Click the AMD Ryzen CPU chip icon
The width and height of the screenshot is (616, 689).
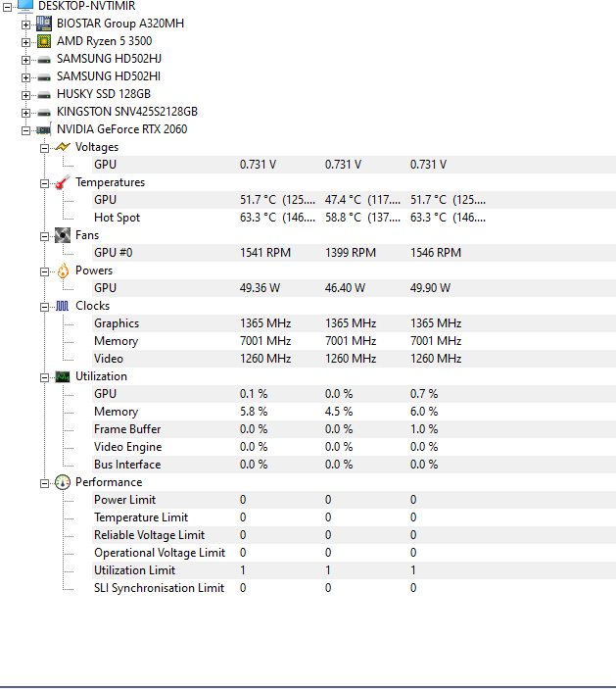[43, 41]
